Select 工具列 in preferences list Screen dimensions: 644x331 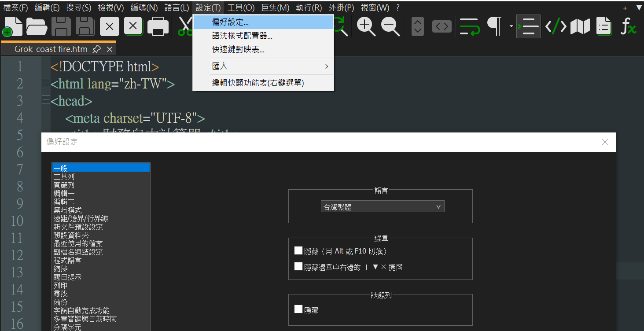[101, 177]
